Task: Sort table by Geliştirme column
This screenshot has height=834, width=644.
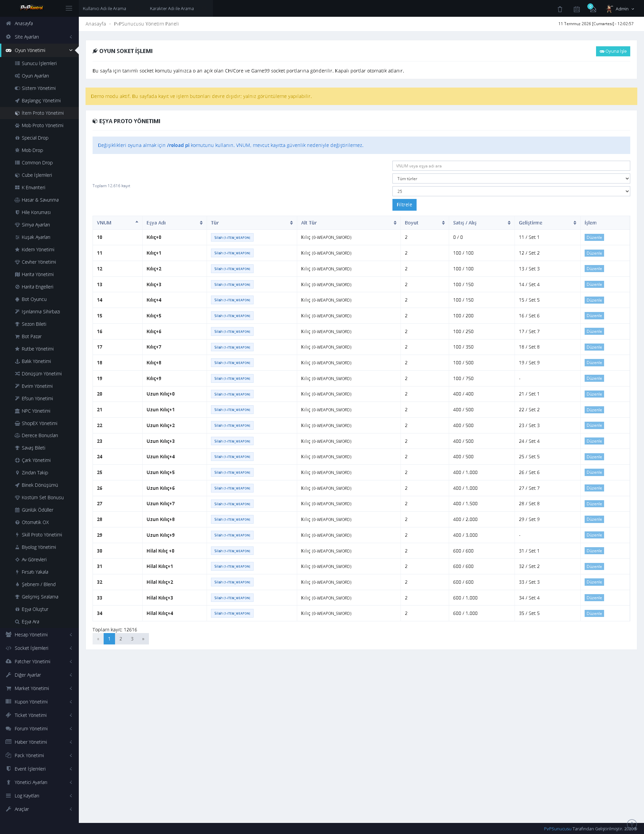Action: click(547, 223)
